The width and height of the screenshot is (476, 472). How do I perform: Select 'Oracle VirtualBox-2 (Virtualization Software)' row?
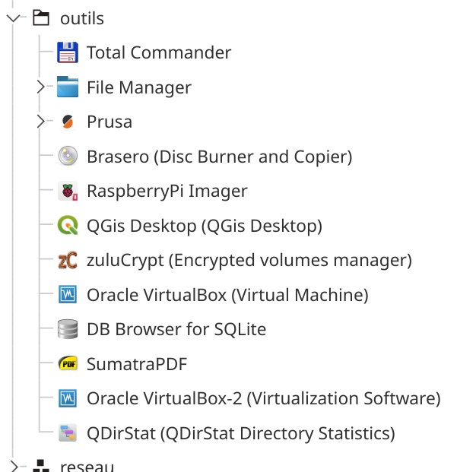[x=264, y=398]
